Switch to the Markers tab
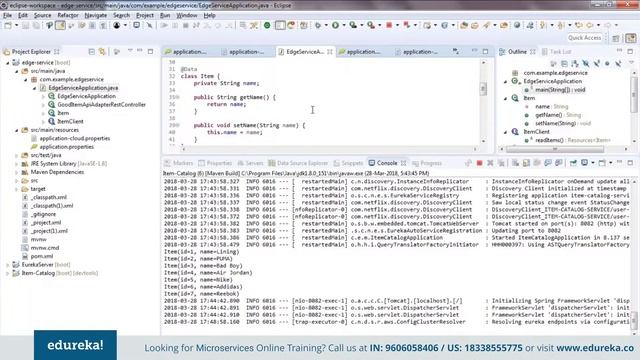Screen dimensions: 640x360 (179, 163)
